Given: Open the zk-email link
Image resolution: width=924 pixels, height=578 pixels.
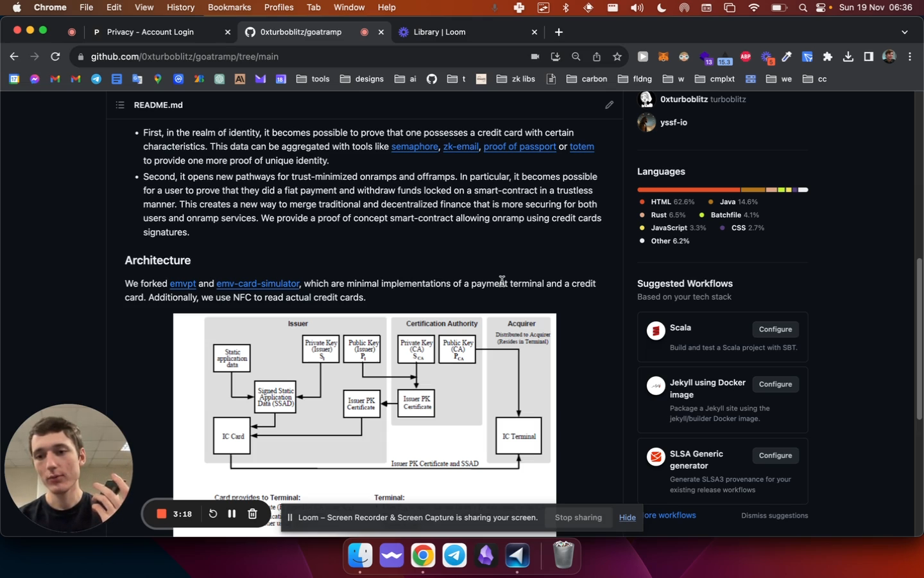Looking at the screenshot, I should pyautogui.click(x=461, y=146).
